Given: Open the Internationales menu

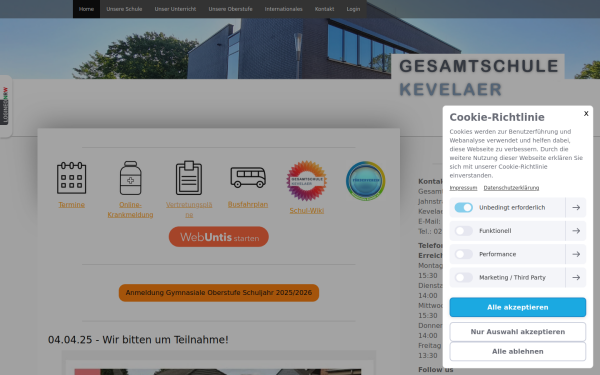Looking at the screenshot, I should [284, 9].
